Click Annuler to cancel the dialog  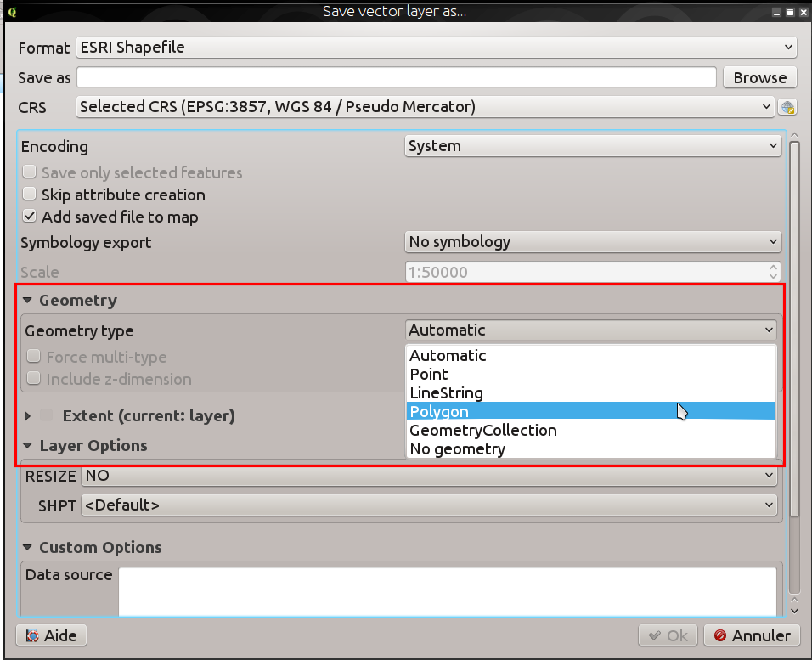[x=752, y=635]
